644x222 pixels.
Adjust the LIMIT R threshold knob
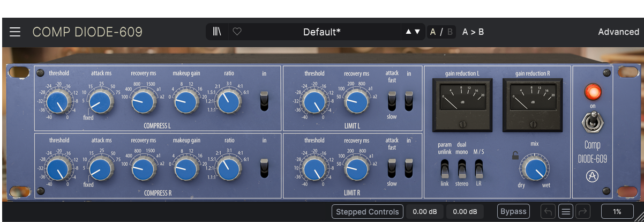(x=314, y=168)
